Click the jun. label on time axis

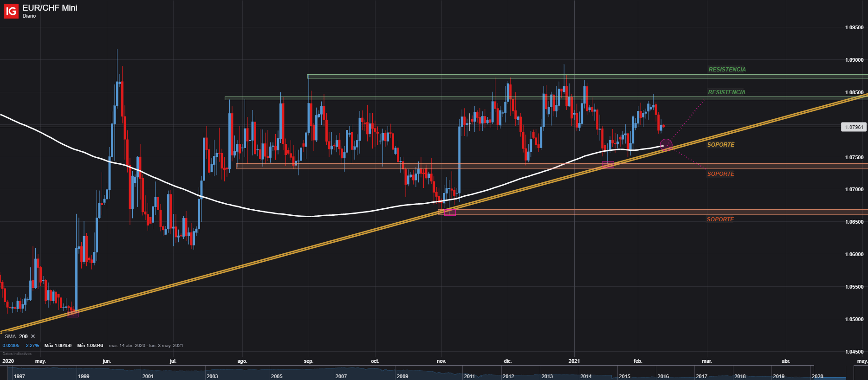pyautogui.click(x=107, y=361)
